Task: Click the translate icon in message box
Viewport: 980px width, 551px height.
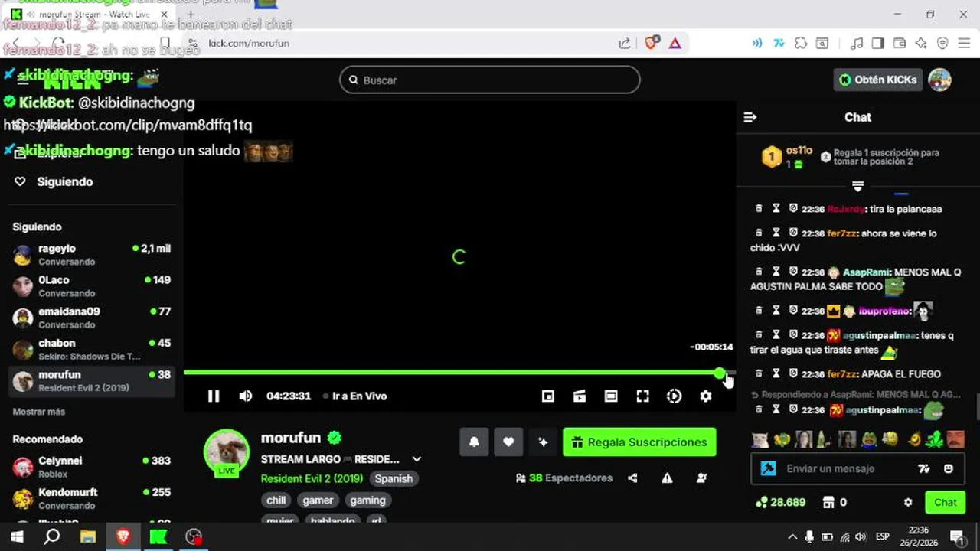Action: pyautogui.click(x=923, y=468)
